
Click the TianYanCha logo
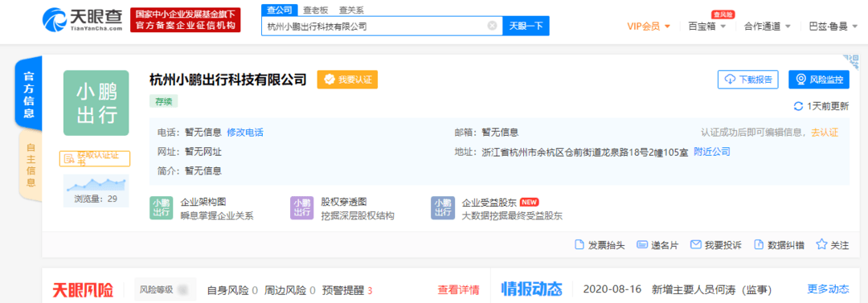pyautogui.click(x=83, y=20)
